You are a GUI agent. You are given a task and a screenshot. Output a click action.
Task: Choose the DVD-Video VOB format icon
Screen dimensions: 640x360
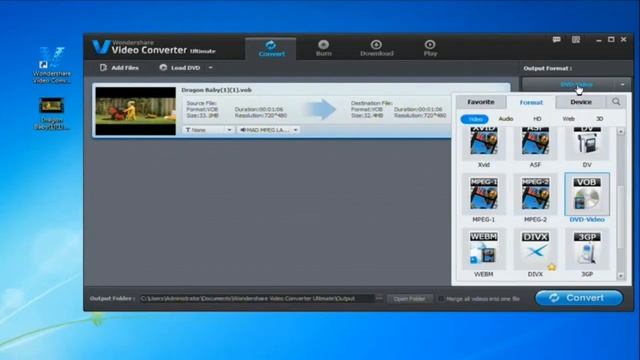pyautogui.click(x=587, y=194)
